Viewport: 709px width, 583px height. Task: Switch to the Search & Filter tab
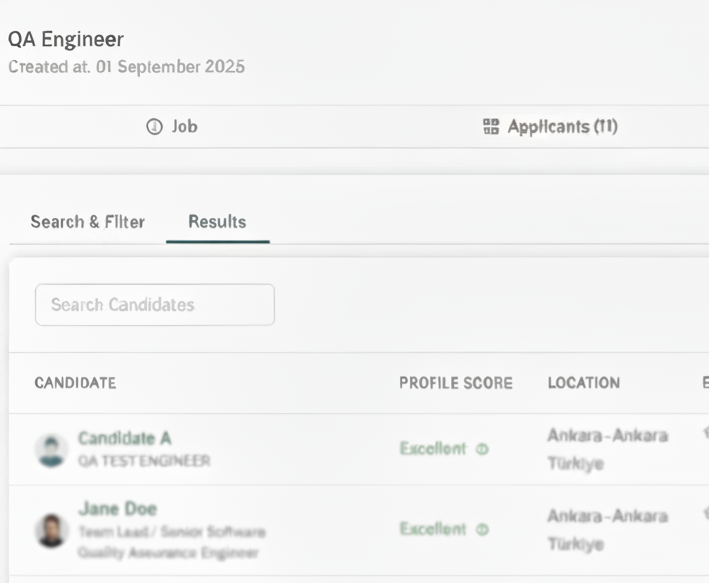(87, 222)
